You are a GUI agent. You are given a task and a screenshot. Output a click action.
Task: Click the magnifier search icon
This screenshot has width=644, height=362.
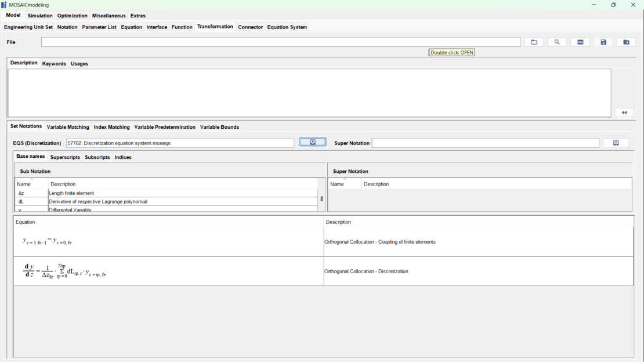click(x=557, y=42)
